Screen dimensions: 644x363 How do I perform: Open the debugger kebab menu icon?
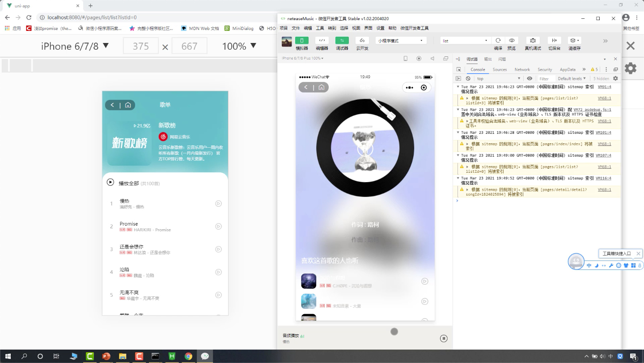point(606,69)
